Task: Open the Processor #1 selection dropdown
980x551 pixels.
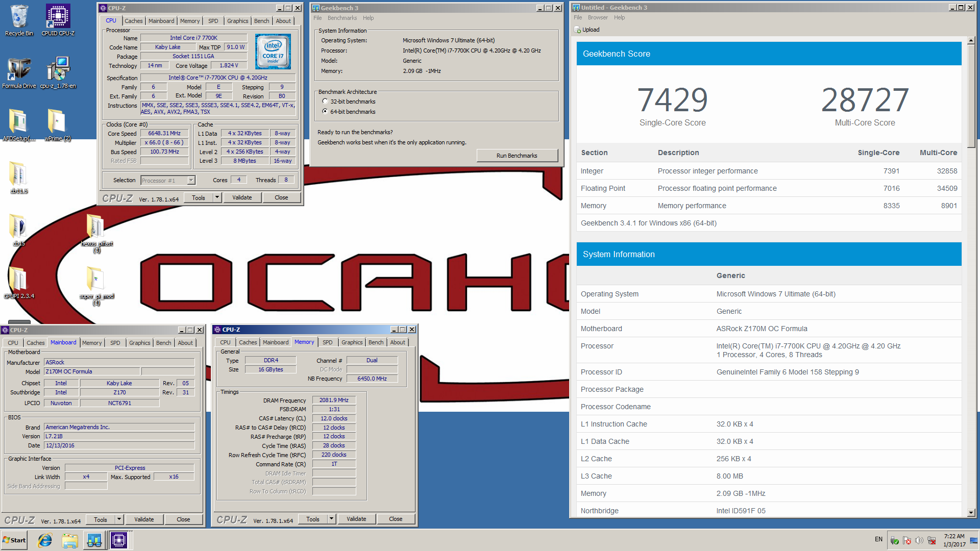Action: [168, 180]
